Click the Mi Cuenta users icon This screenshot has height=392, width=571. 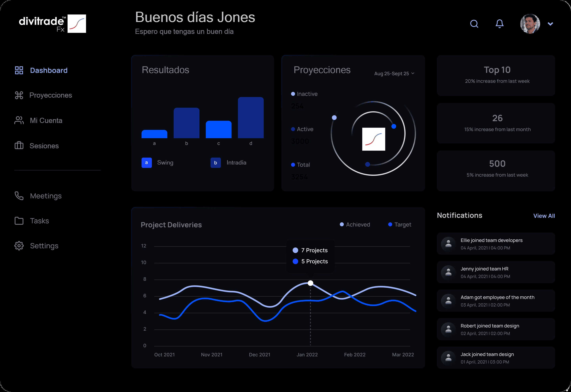[19, 120]
